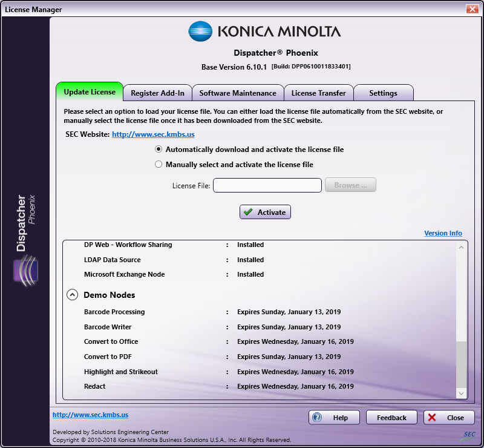Click the license list scroll up arrow
The width and height of the screenshot is (484, 448).
[x=461, y=248]
